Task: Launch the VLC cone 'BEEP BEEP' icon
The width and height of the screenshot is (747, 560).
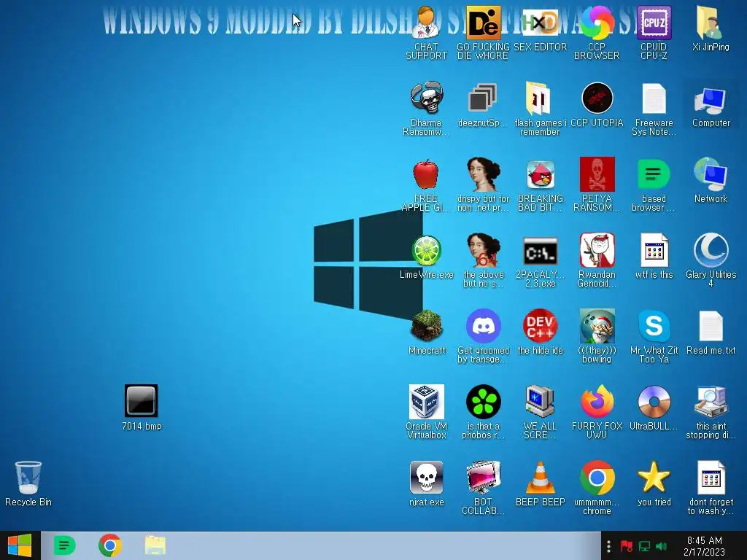Action: click(540, 484)
